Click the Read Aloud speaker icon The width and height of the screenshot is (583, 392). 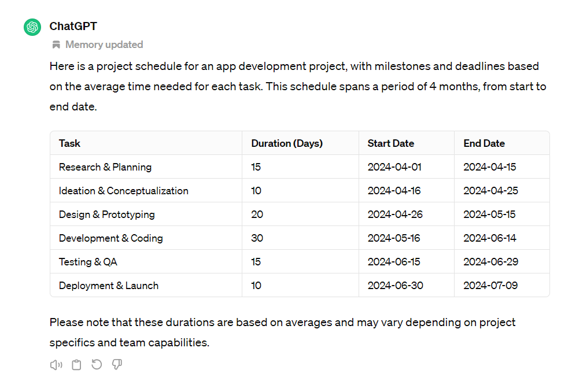[56, 364]
